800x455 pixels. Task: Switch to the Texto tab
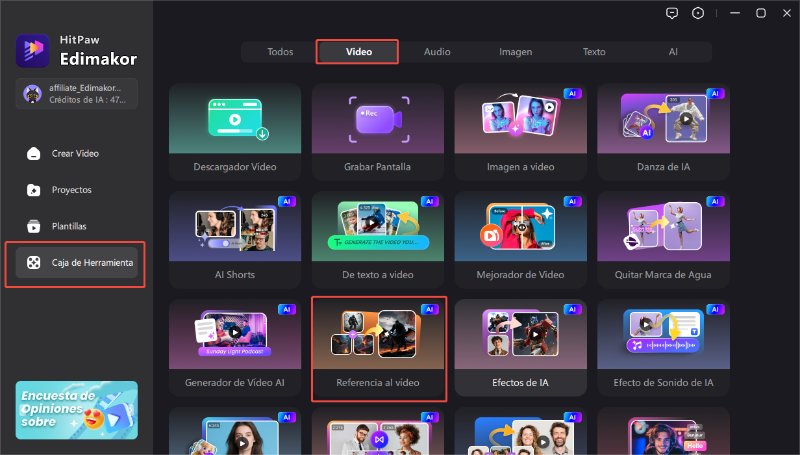pos(594,52)
